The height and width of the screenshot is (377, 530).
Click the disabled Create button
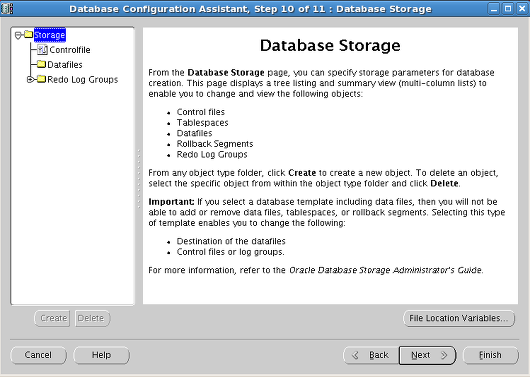52,318
